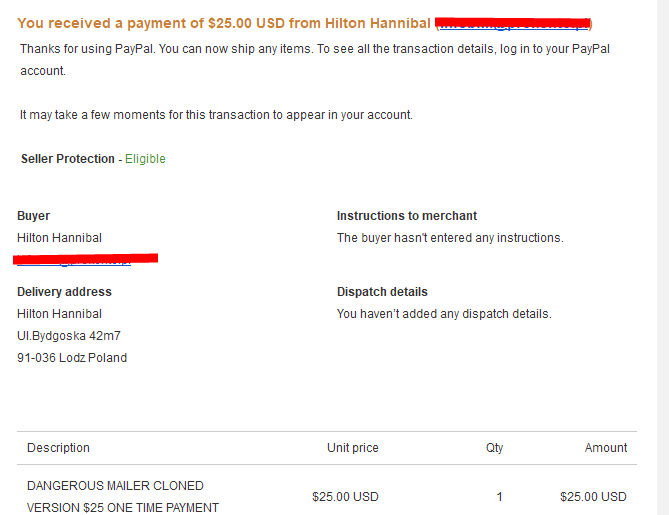Click the redacted email in the orange header
This screenshot has width=669, height=515.
pos(514,23)
